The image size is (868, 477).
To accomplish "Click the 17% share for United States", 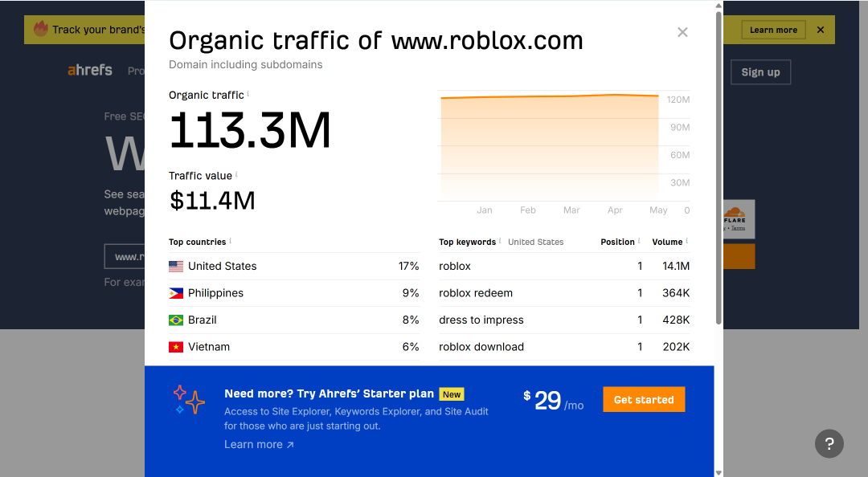I will (x=408, y=266).
